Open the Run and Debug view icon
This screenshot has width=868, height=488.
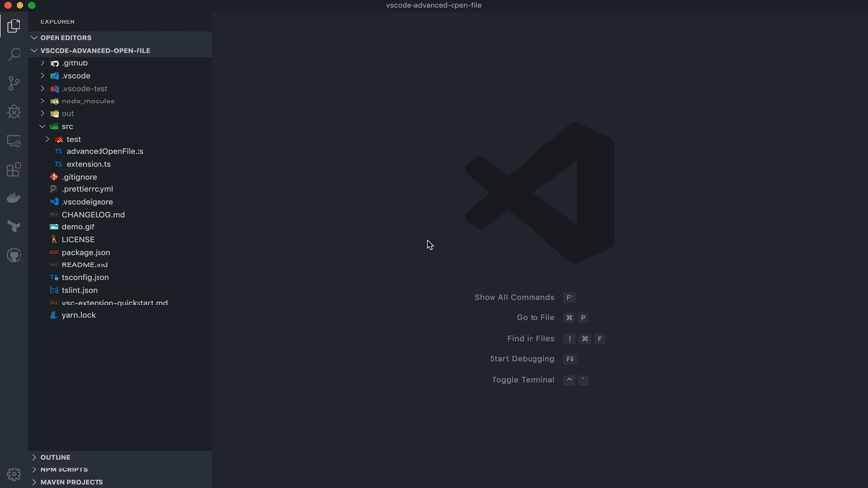point(14,112)
